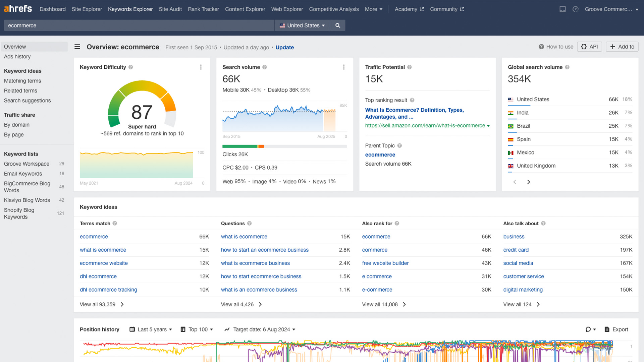This screenshot has width=644, height=362.
Task: Select Matching terms in sidebar
Action: [x=22, y=81]
